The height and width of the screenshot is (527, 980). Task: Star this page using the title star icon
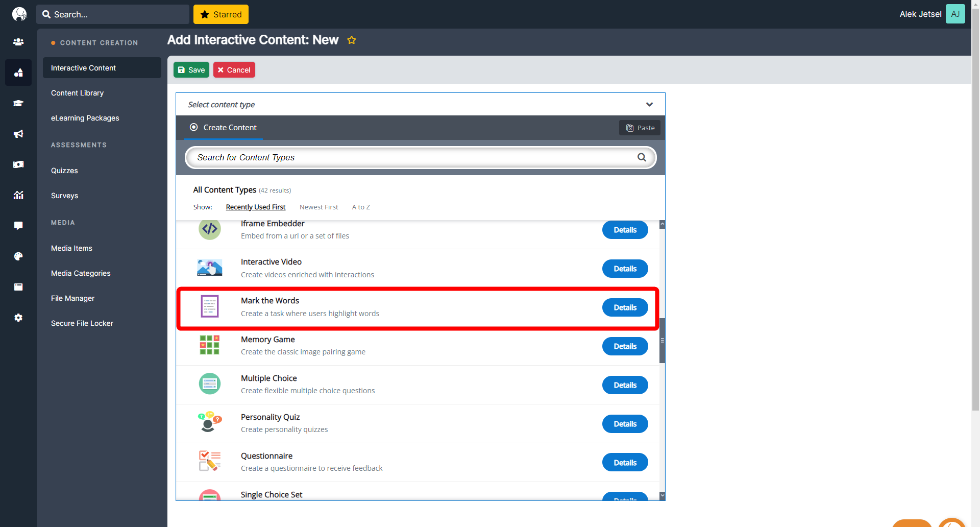click(352, 40)
